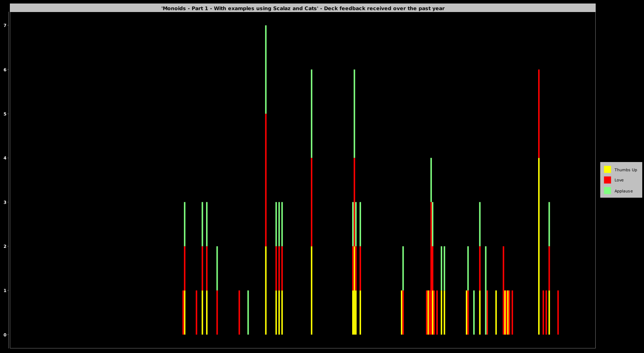
Task: Select the 'Applause' legend label
Action: click(x=624, y=191)
